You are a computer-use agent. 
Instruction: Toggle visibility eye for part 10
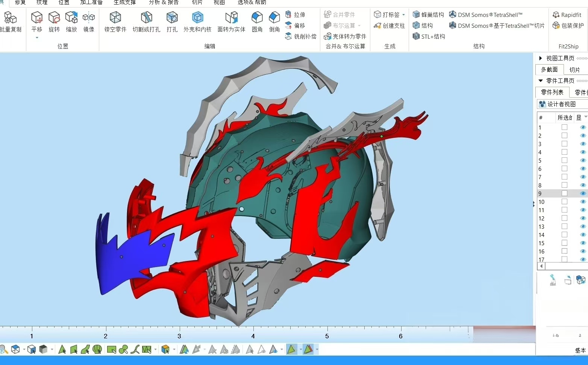coord(583,202)
